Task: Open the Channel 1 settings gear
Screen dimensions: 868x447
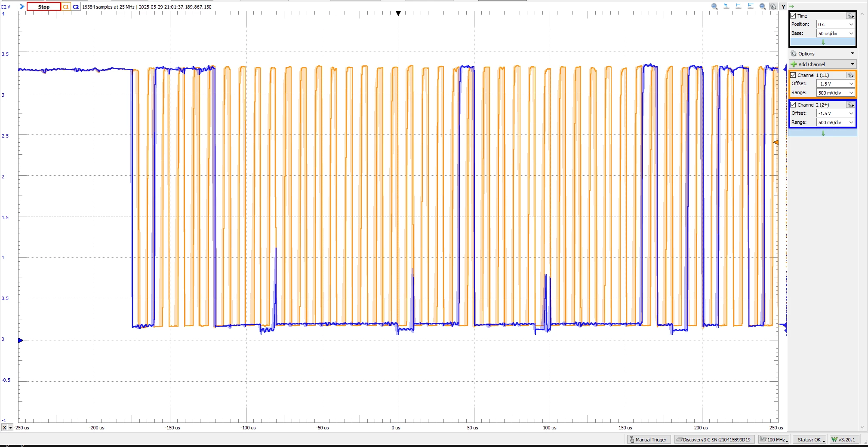Action: pos(850,75)
